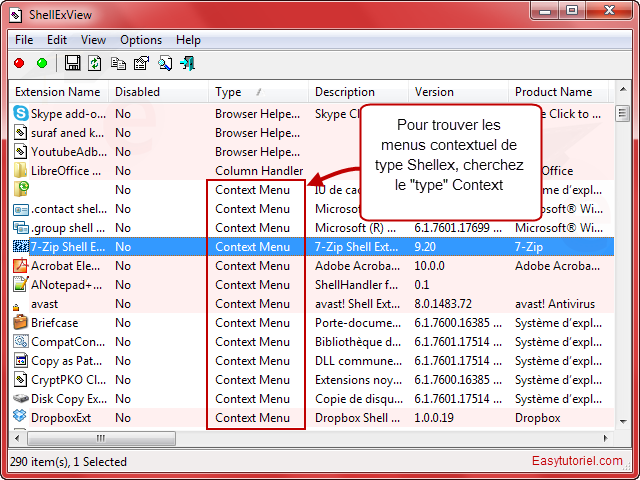This screenshot has height=480, width=640.
Task: Sort by the Description column header
Action: point(358,92)
